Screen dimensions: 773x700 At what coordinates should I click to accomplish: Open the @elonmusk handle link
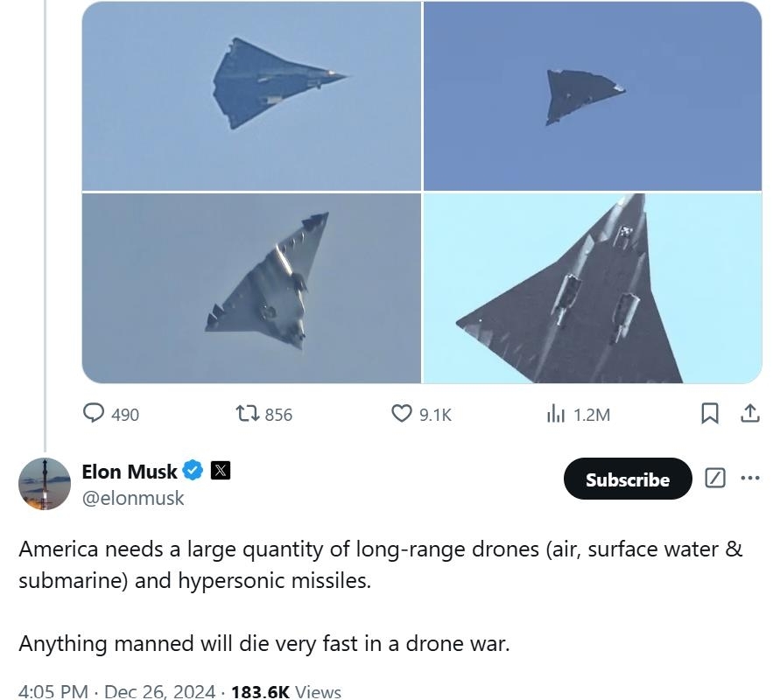(133, 498)
